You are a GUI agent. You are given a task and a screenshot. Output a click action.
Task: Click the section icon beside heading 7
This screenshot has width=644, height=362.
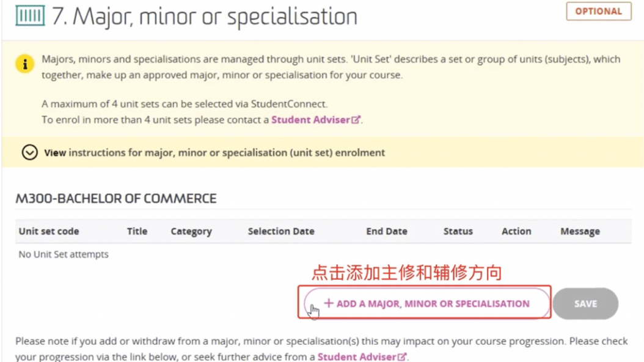pos(30,17)
